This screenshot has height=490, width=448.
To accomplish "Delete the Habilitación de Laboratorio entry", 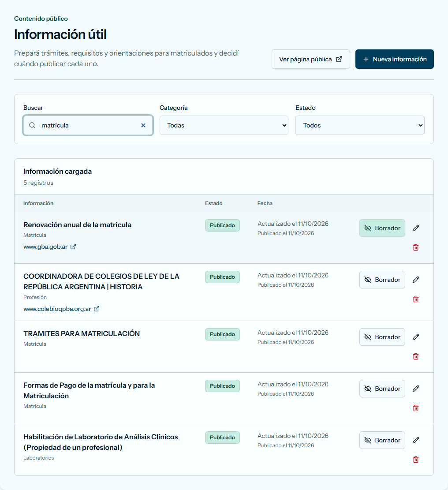I will click(415, 460).
